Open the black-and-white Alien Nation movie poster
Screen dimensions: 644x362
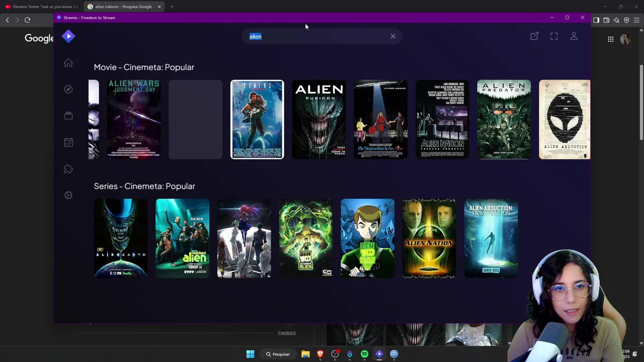coord(442,120)
